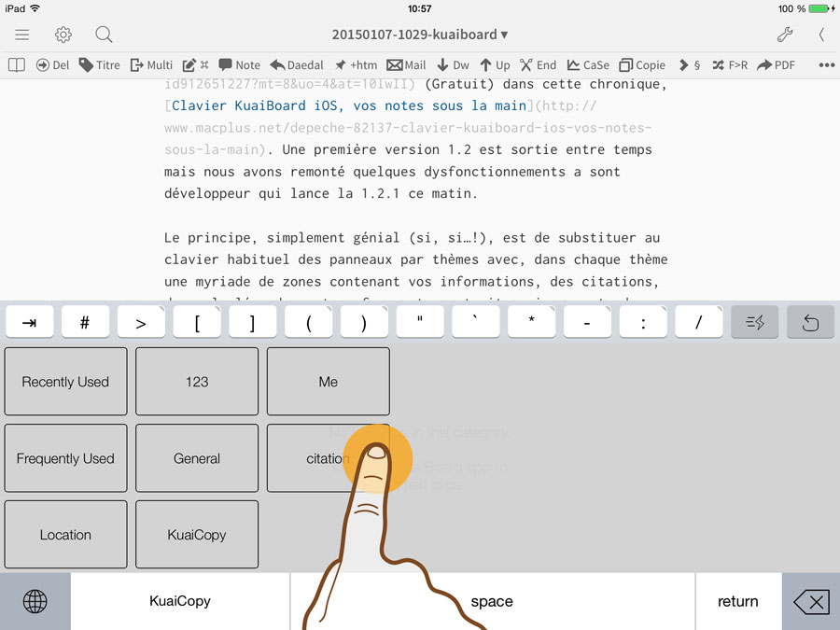
Task: Insert the ] closing bracket key
Action: [x=252, y=322]
